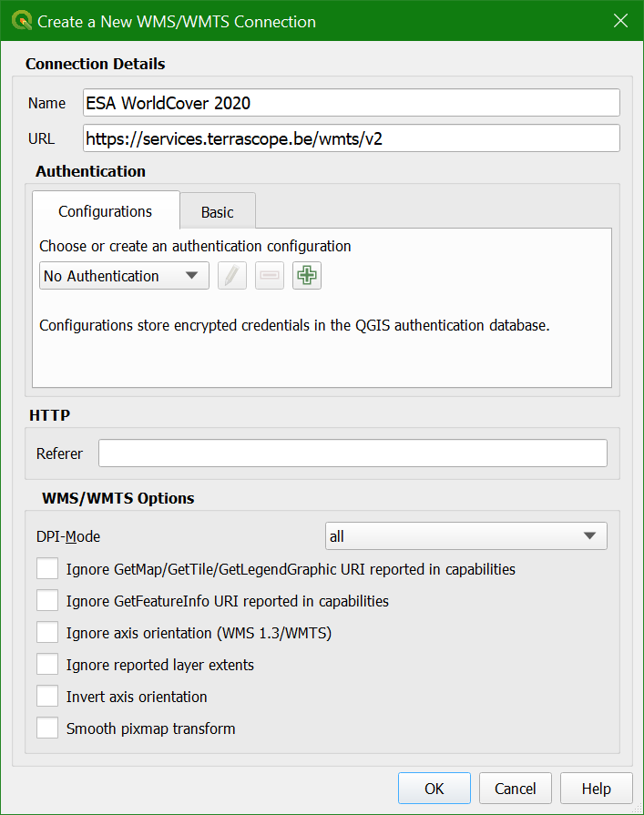
Task: Click the remove authentication configuration minus icon
Action: click(270, 276)
